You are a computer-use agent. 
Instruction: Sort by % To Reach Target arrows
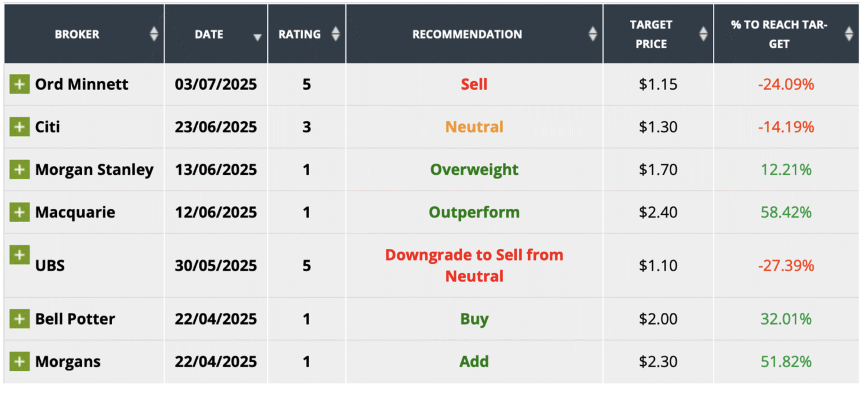tap(849, 34)
